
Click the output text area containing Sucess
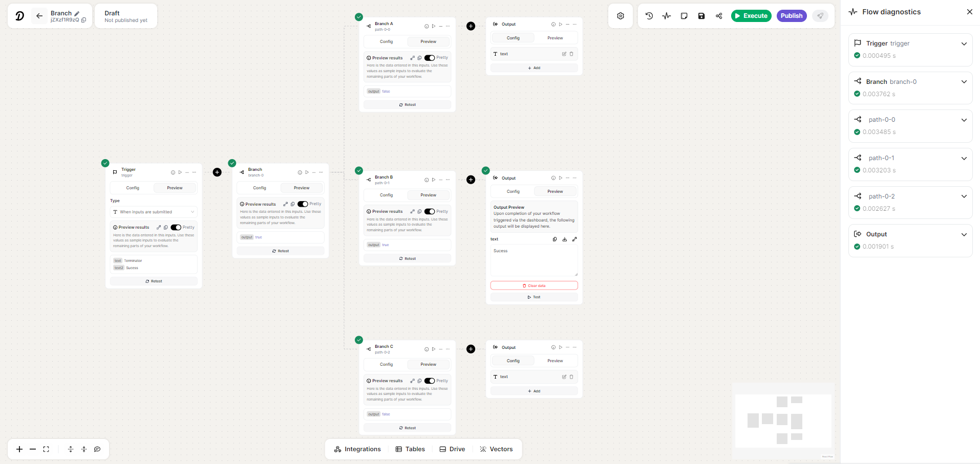pos(534,260)
